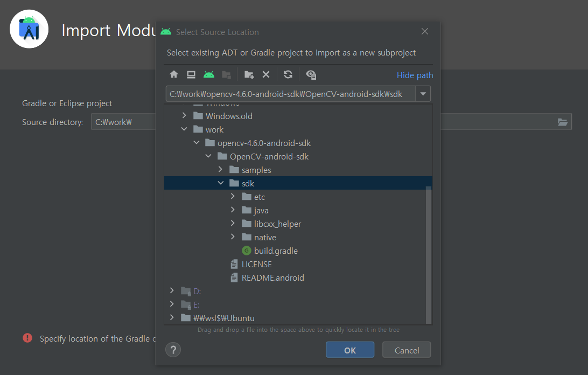Expand the java folder
Image resolution: width=588 pixels, height=375 pixels.
(x=233, y=210)
